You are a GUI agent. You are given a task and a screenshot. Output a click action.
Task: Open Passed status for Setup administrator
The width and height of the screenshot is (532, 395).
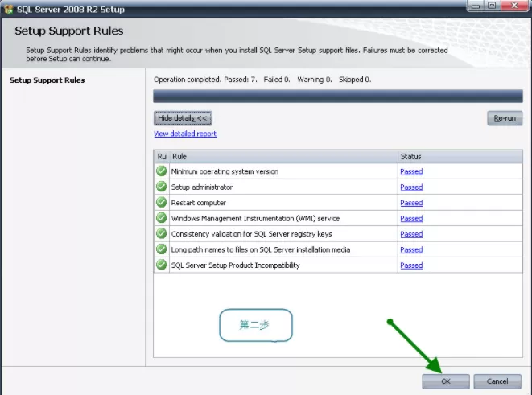[411, 187]
